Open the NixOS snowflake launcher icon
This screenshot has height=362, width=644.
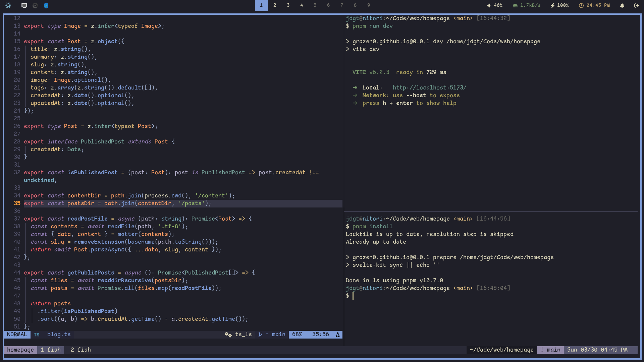(8, 5)
